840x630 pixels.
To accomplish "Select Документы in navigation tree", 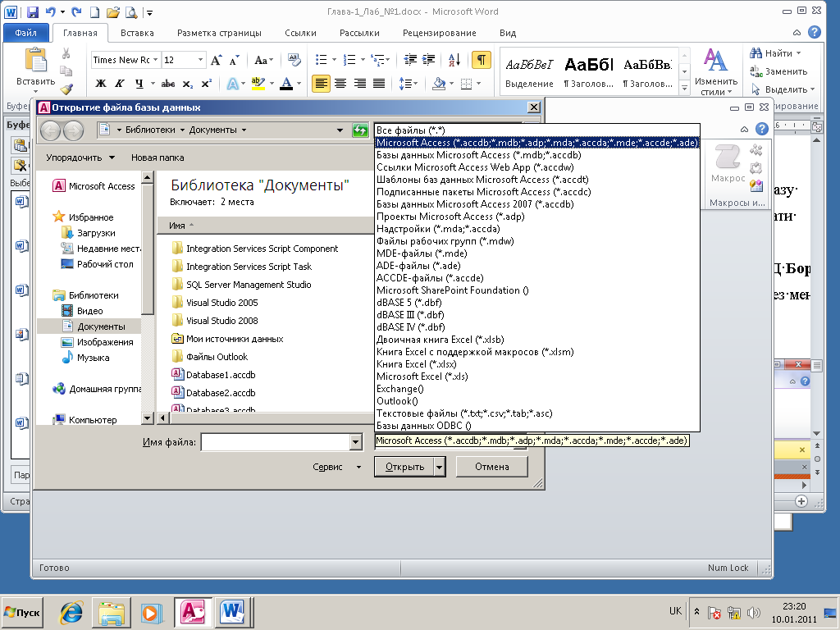I will coord(101,326).
